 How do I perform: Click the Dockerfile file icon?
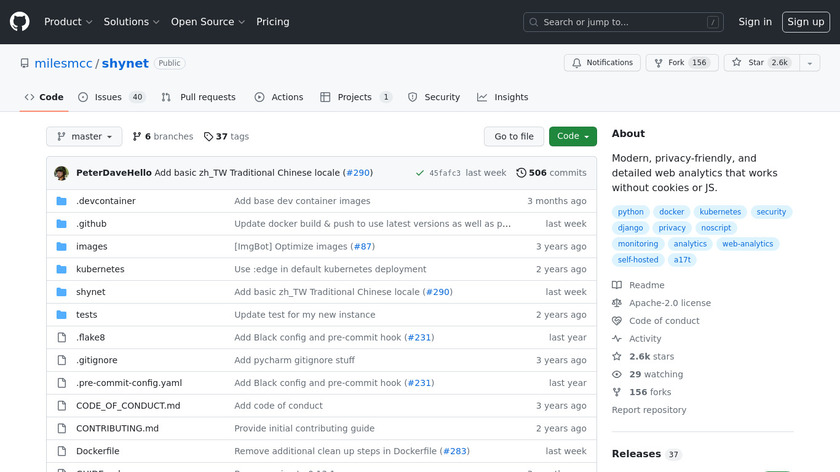click(x=62, y=451)
